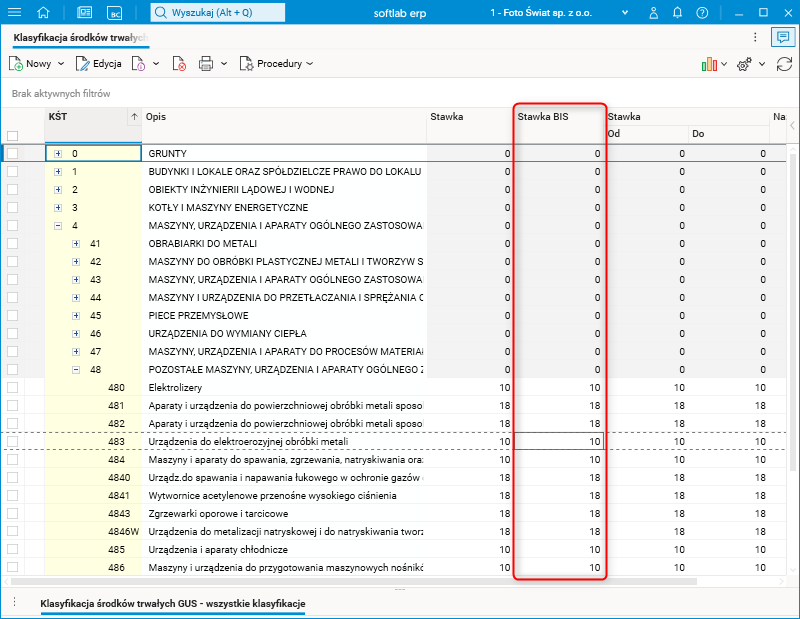The width and height of the screenshot is (800, 619).
Task: Open the Procedury menu
Action: click(277, 64)
